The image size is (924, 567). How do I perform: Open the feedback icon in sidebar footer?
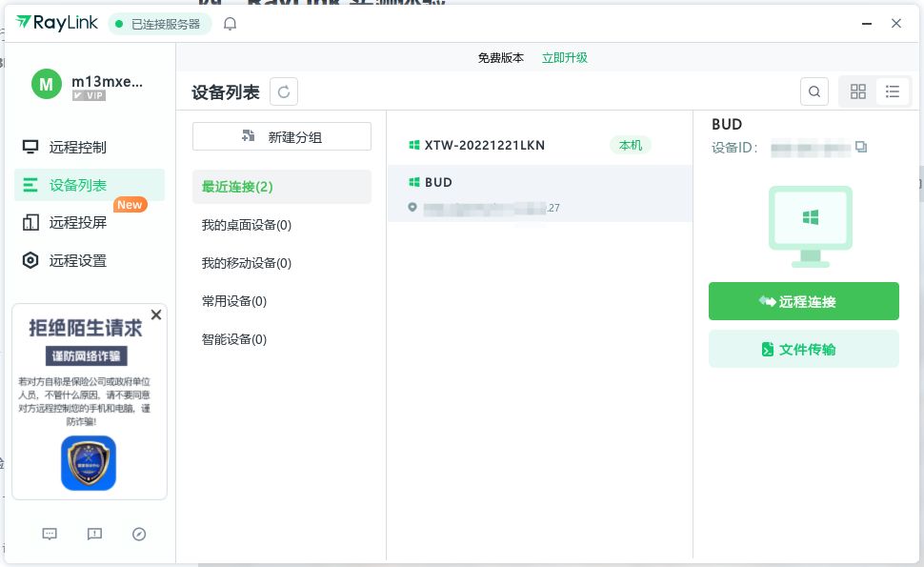point(94,535)
